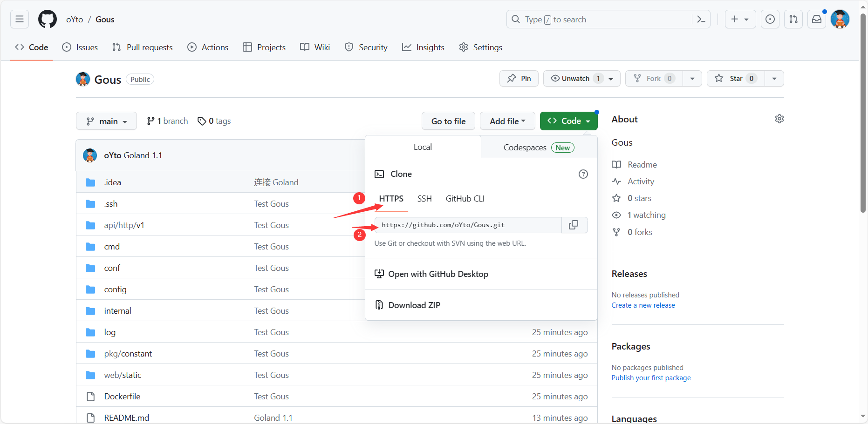Screen dimensions: 868x424
Task: Toggle the green Code dropdown button
Action: 568,121
